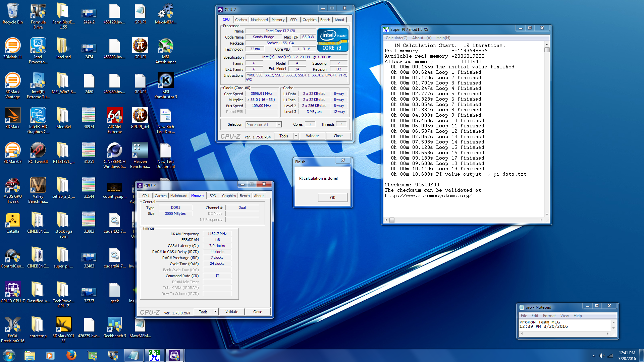The width and height of the screenshot is (644, 362).
Task: Open Format menu in Notepad
Action: point(549,316)
